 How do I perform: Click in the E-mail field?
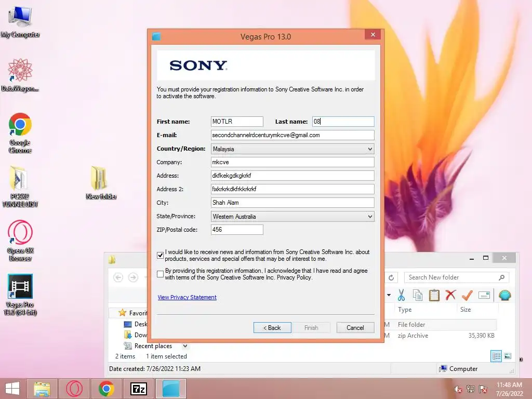pyautogui.click(x=292, y=135)
